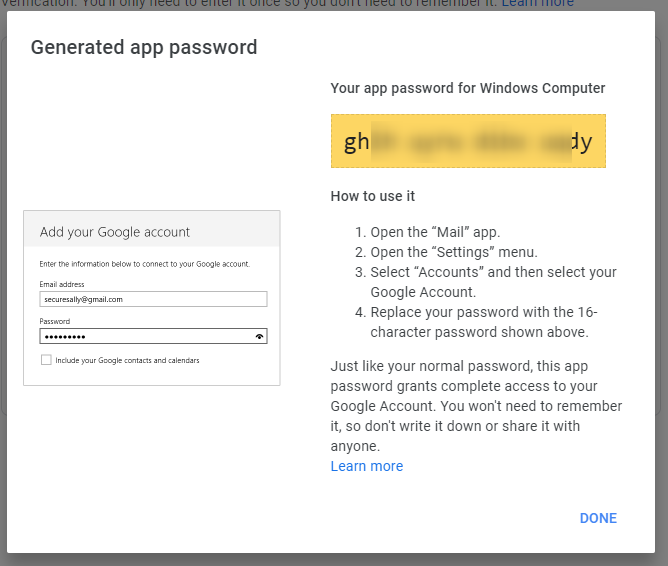Click the yellow app password box
This screenshot has width=668, height=566.
pyautogui.click(x=468, y=142)
